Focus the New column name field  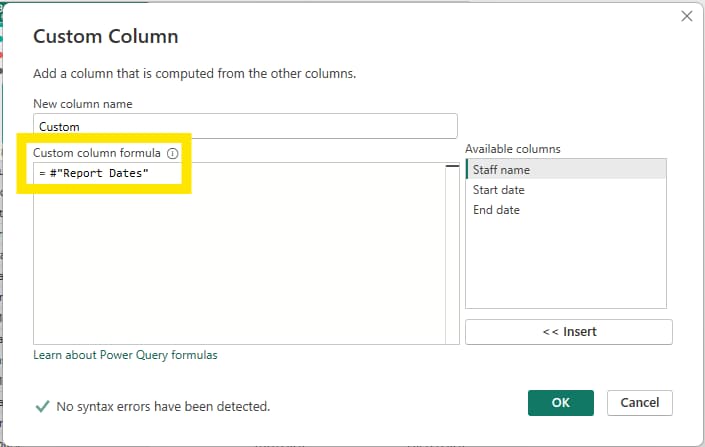[x=245, y=126]
